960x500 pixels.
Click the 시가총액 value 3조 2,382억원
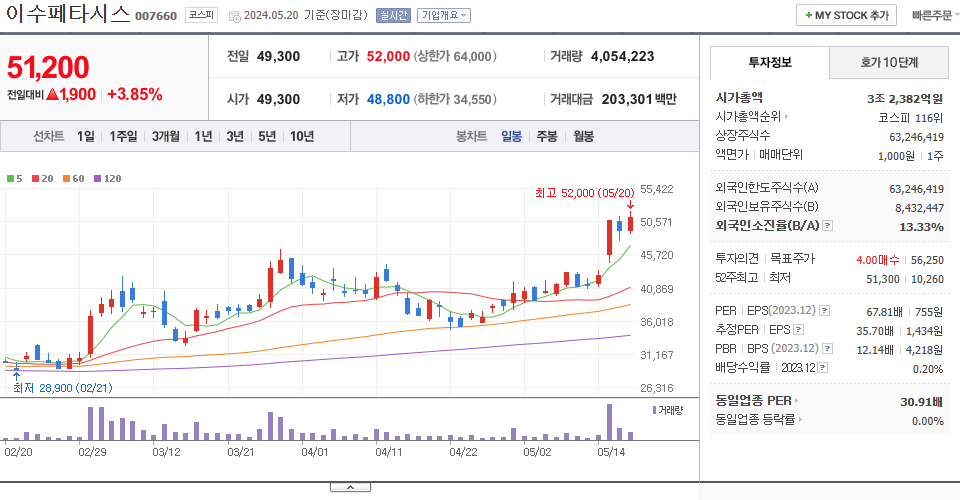click(x=905, y=99)
